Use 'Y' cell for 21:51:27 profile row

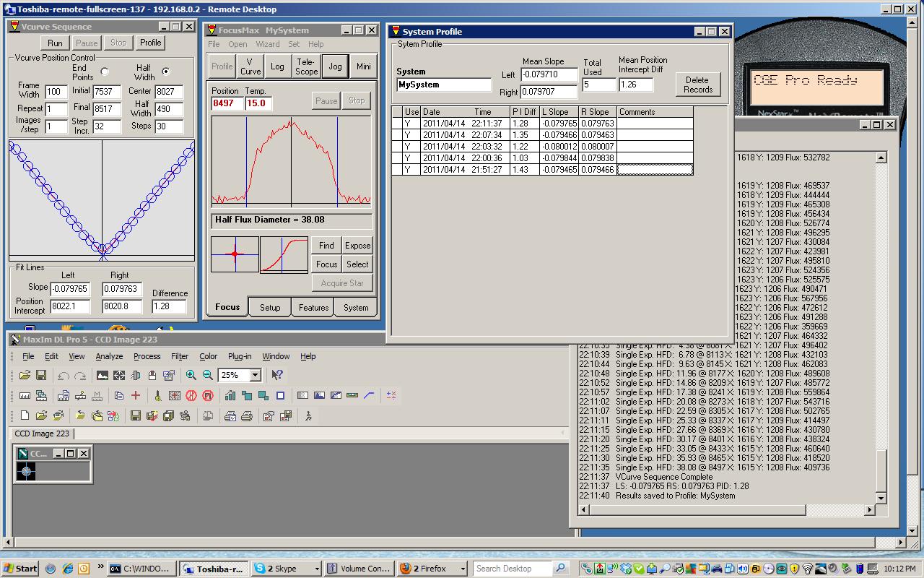coord(411,170)
